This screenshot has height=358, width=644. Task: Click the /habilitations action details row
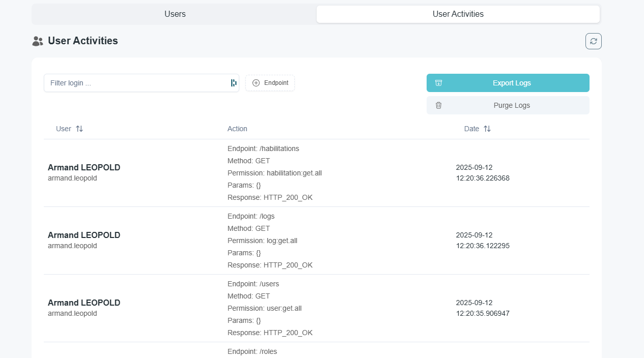270,173
